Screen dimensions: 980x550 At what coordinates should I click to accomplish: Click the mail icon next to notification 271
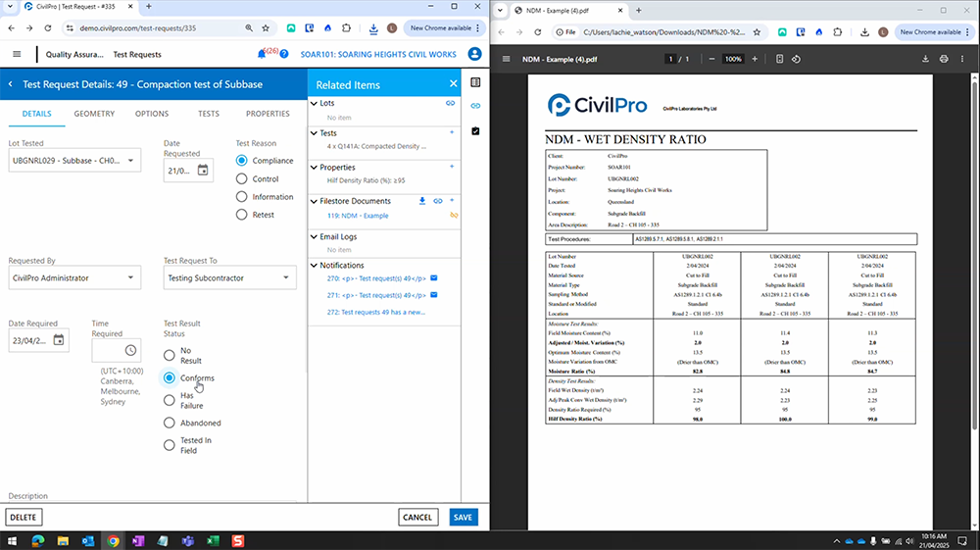coord(434,295)
